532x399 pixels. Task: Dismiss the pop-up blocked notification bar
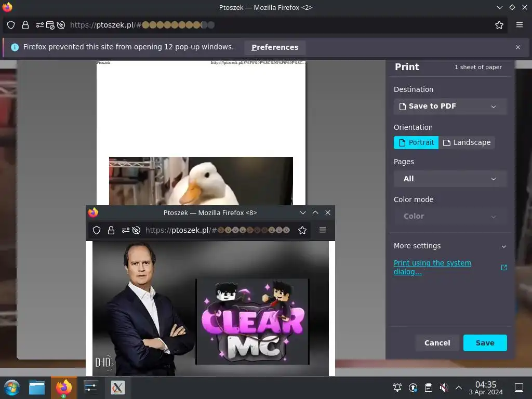click(x=518, y=47)
